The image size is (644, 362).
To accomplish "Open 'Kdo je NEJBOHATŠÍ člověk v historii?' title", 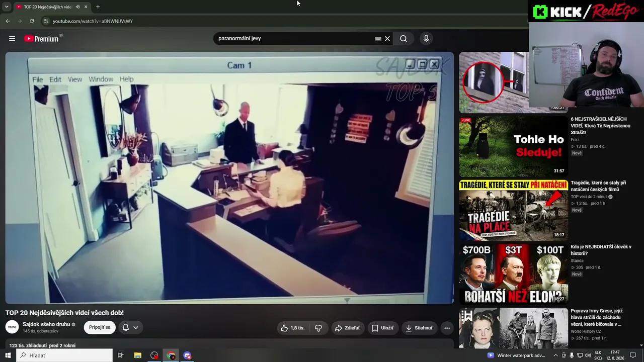I will [x=601, y=250].
